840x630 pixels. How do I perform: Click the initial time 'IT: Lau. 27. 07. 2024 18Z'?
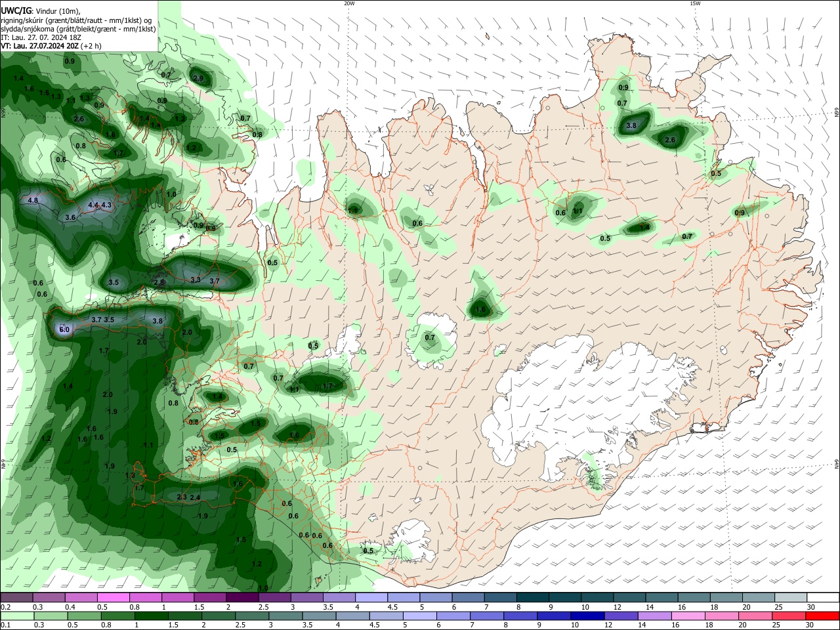[41, 37]
